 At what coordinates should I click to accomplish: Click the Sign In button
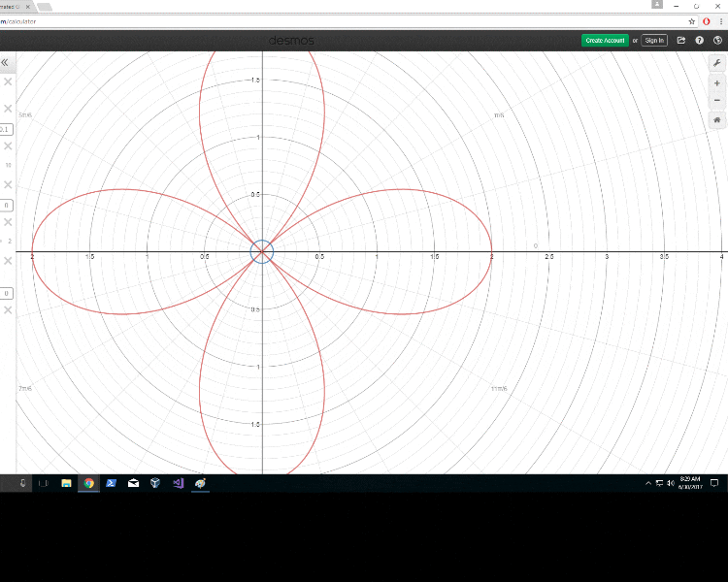pyautogui.click(x=654, y=41)
